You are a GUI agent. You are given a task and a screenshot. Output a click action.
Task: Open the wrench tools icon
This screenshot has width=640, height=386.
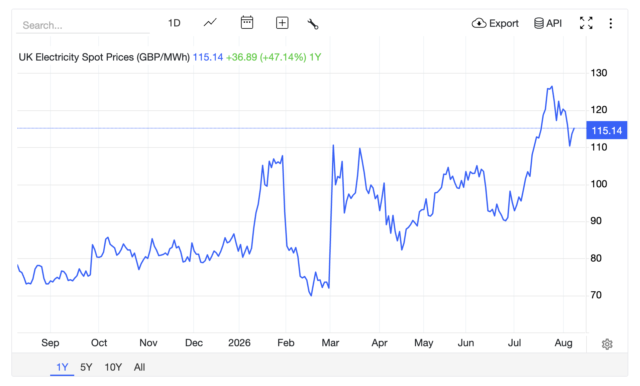[x=313, y=24]
